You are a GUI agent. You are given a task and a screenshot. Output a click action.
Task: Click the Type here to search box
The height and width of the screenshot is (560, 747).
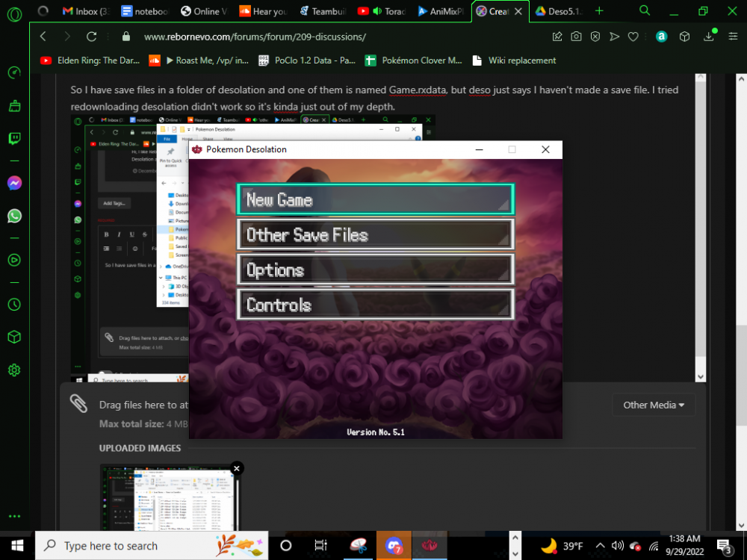pyautogui.click(x=152, y=546)
